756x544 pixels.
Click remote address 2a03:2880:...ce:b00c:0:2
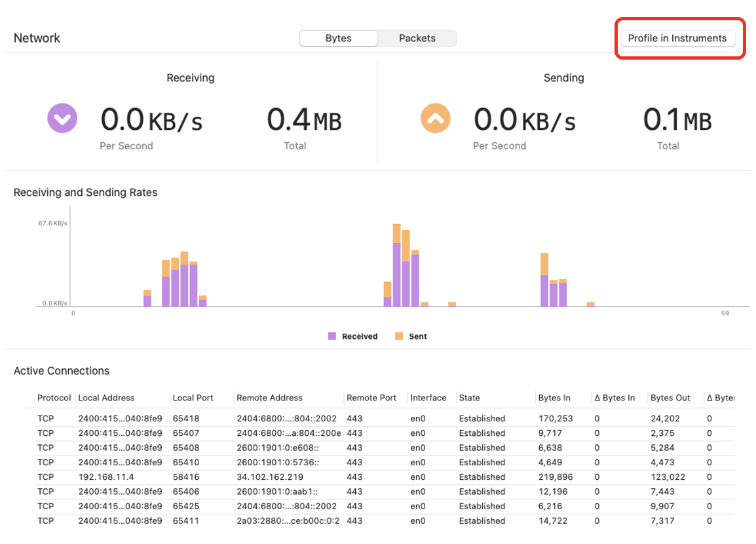288,521
